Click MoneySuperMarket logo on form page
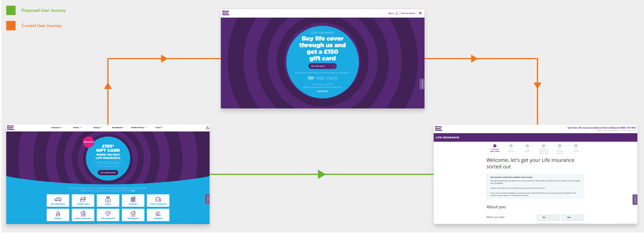The image size is (644, 233). coord(439,129)
